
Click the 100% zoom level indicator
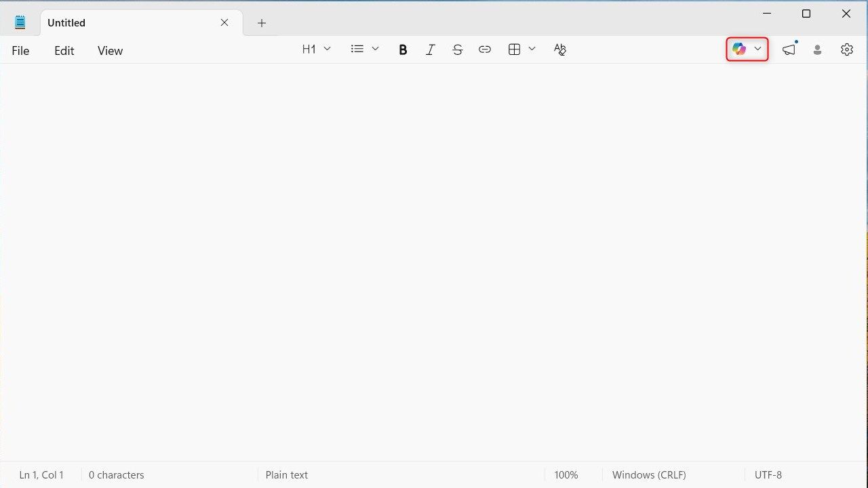(566, 475)
